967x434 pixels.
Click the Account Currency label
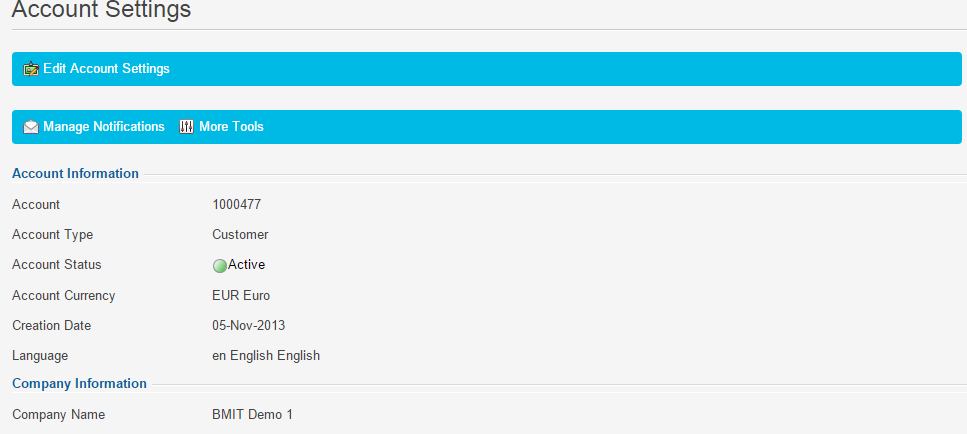(64, 295)
